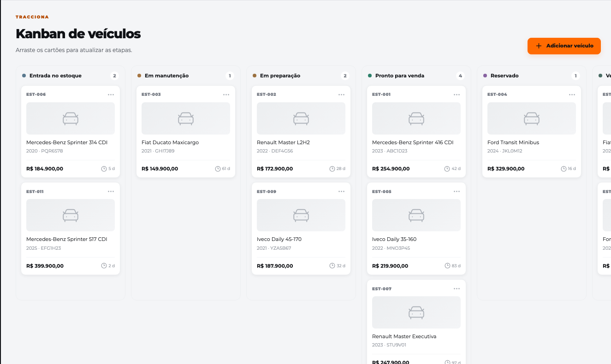611x364 pixels.
Task: Select the Renault Master L2H2 photo placeholder
Action: [301, 118]
